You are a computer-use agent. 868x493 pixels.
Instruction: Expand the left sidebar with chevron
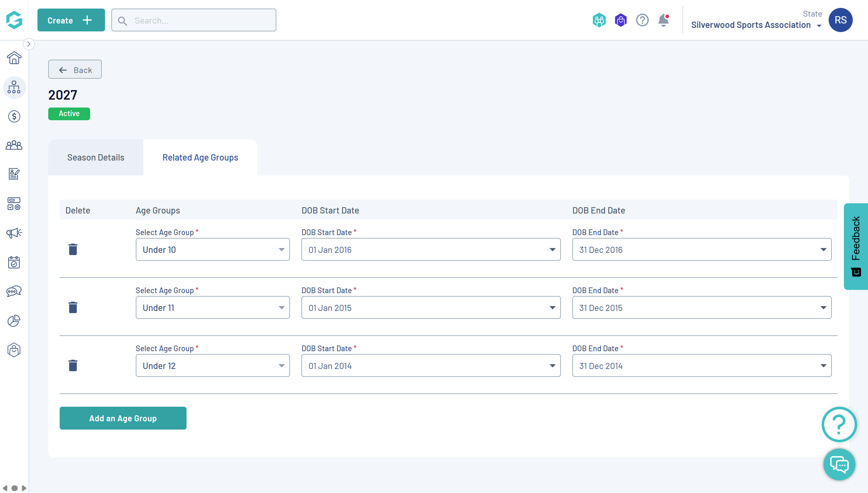29,44
